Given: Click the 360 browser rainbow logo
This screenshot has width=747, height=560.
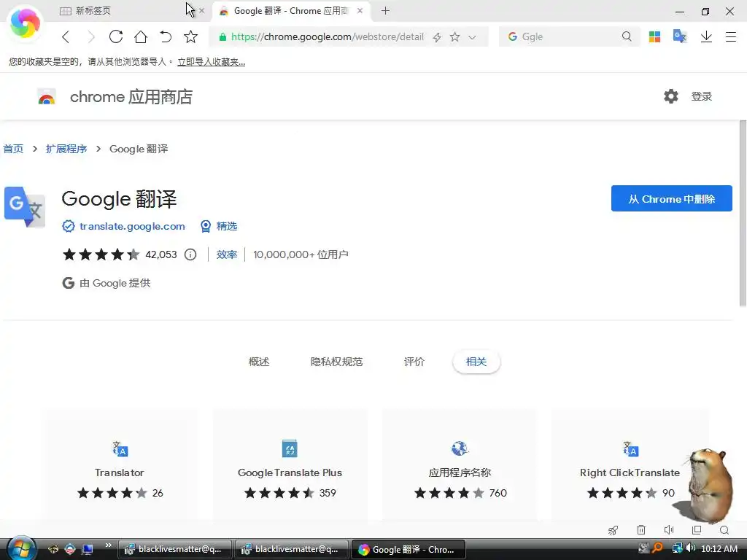Looking at the screenshot, I should tap(25, 23).
